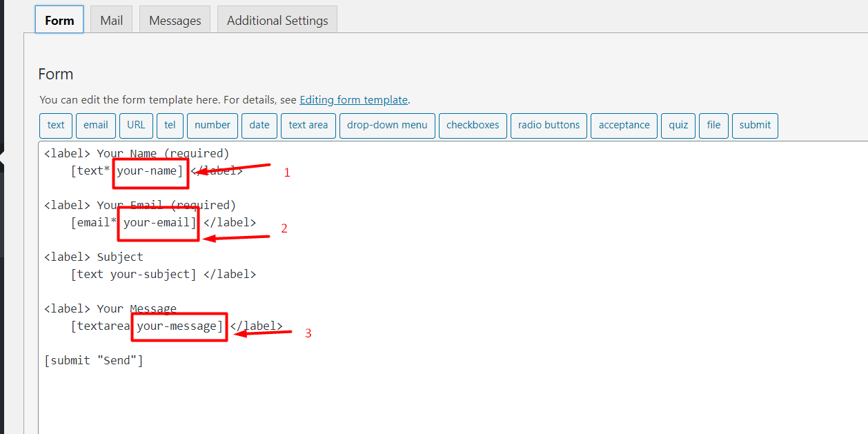Click the checkboxes tag button
Screen dimensions: 868x434
pos(473,126)
